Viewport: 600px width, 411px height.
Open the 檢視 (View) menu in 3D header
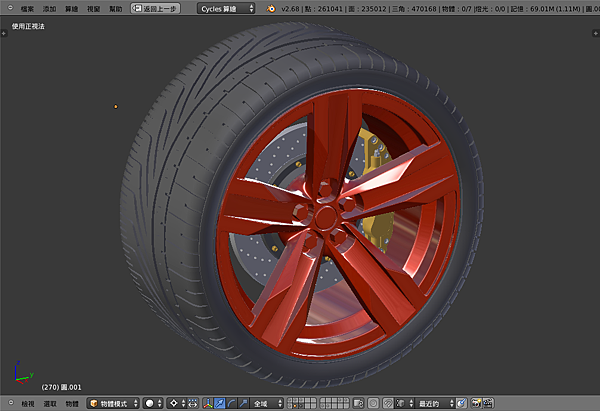point(28,403)
